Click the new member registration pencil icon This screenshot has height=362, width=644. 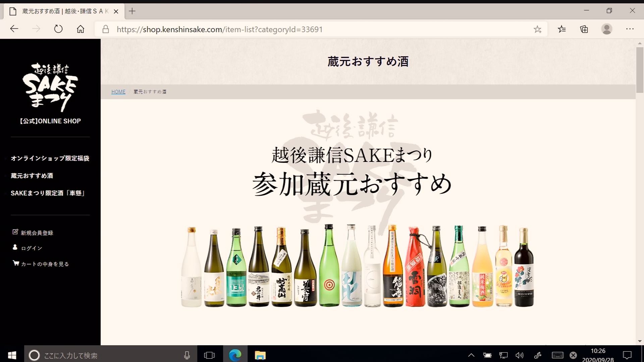[x=15, y=232]
